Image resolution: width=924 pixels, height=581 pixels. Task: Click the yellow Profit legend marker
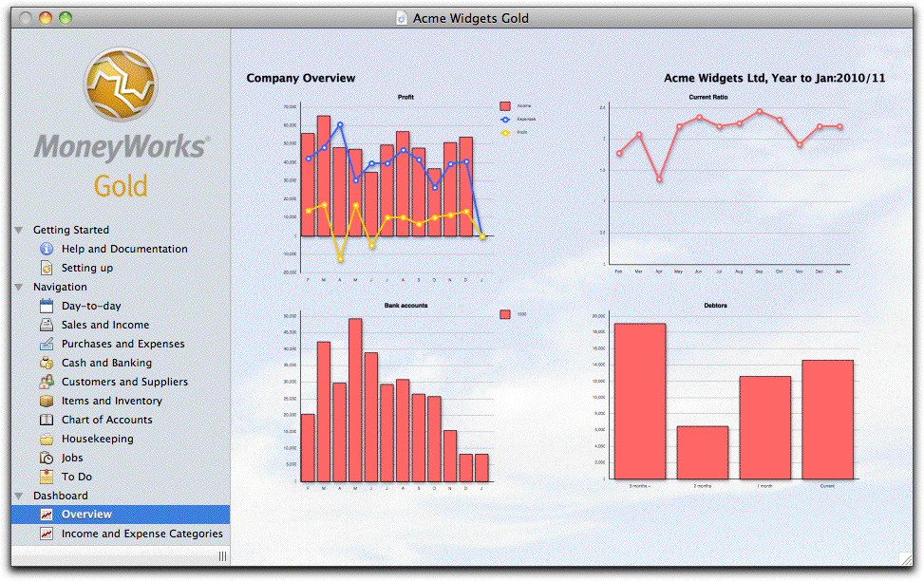point(505,133)
